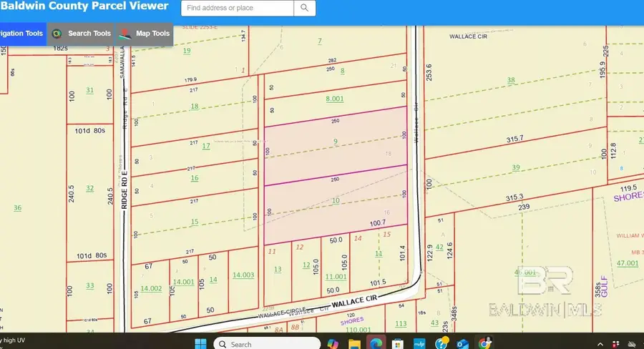Click parcel number 31
Viewport: 644px width, 349px height.
[89, 90]
